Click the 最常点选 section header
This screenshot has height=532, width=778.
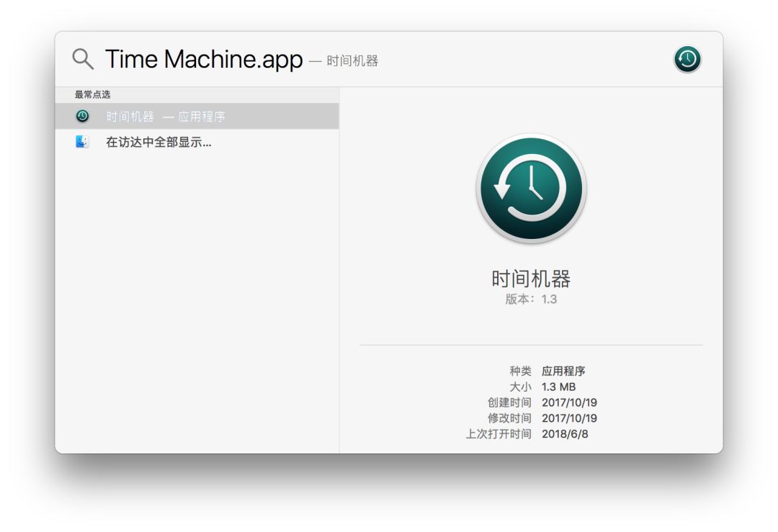93,94
